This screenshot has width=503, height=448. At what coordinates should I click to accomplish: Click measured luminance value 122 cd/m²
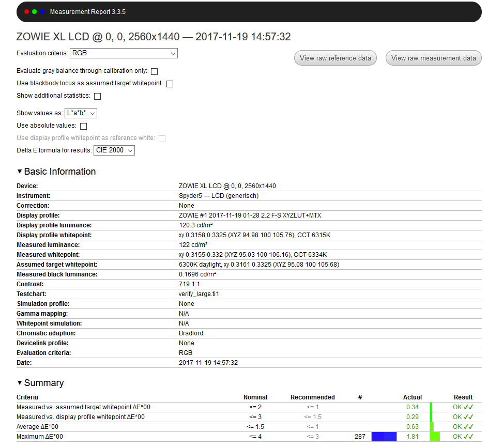pos(193,245)
